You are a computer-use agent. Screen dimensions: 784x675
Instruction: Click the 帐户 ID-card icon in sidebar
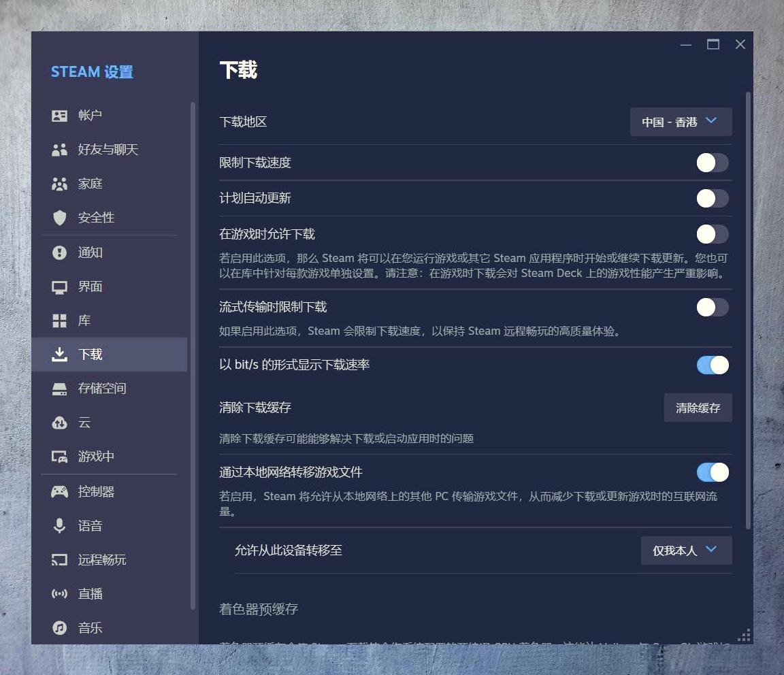tap(59, 116)
